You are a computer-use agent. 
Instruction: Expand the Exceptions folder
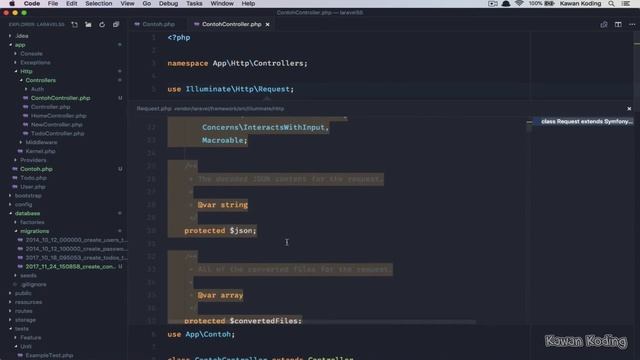(x=36, y=63)
